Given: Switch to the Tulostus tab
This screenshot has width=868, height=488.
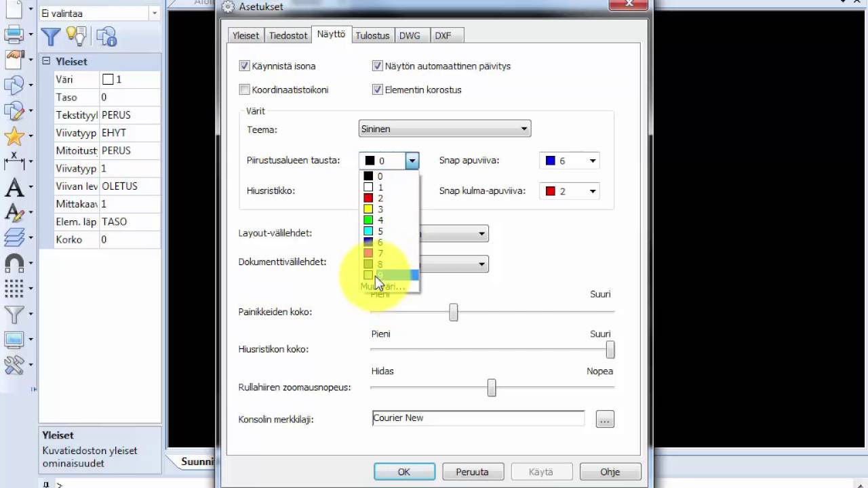Looking at the screenshot, I should coord(372,35).
